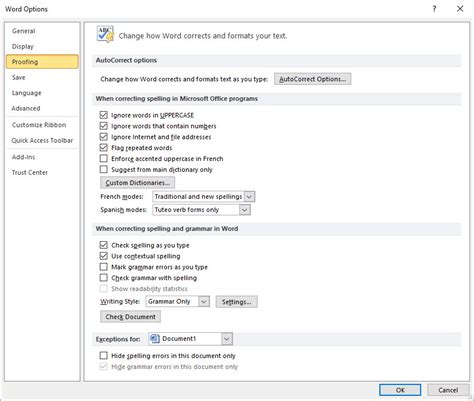Enable Hide spelling errors in this document only
Image resolution: width=474 pixels, height=401 pixels.
click(x=104, y=356)
